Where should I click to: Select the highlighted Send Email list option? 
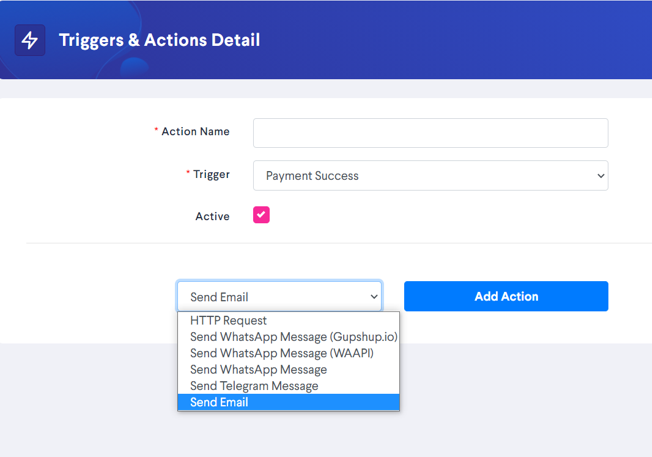pos(288,402)
